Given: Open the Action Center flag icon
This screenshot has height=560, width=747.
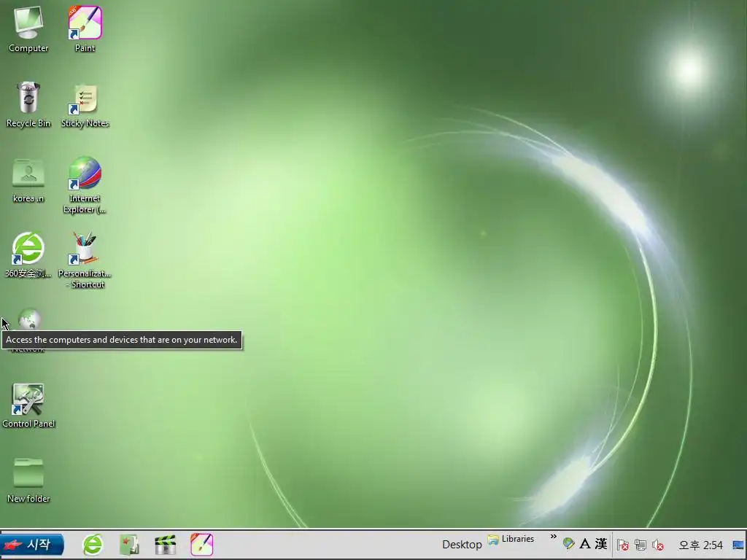Looking at the screenshot, I should pos(622,545).
